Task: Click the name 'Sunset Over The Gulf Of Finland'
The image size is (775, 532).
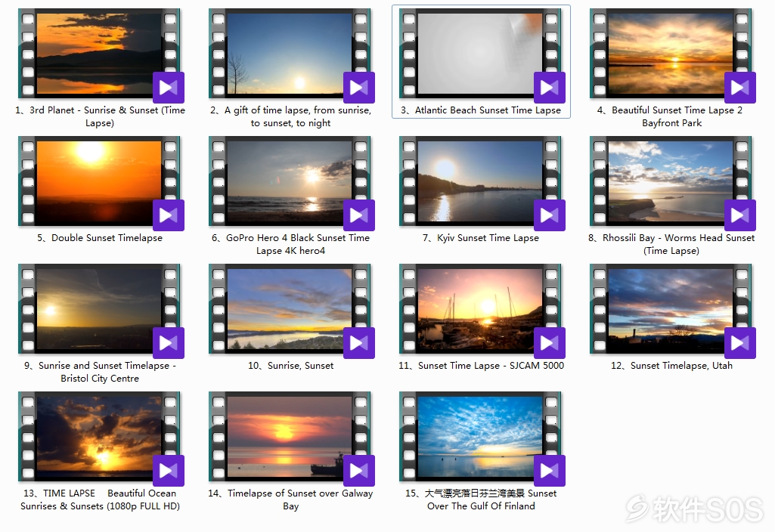Action: pos(481,500)
